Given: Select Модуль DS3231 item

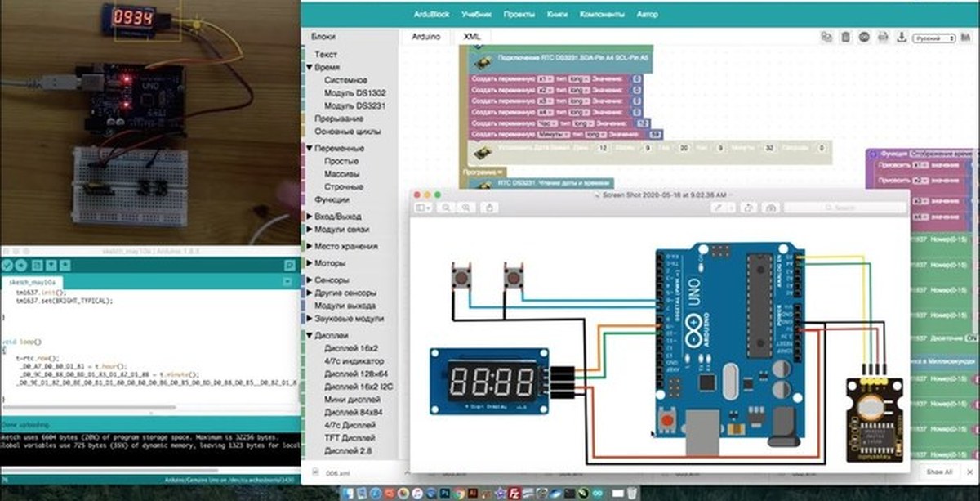Looking at the screenshot, I should tap(354, 106).
